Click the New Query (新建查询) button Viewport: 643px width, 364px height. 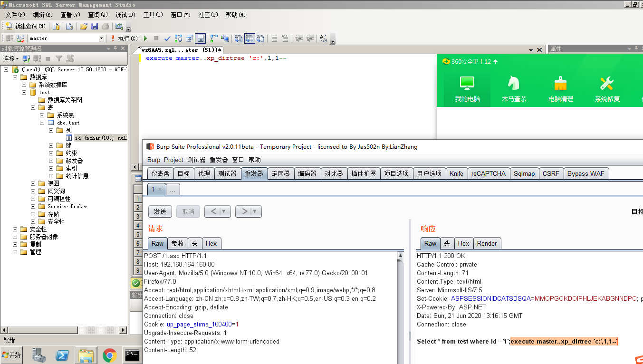(26, 26)
